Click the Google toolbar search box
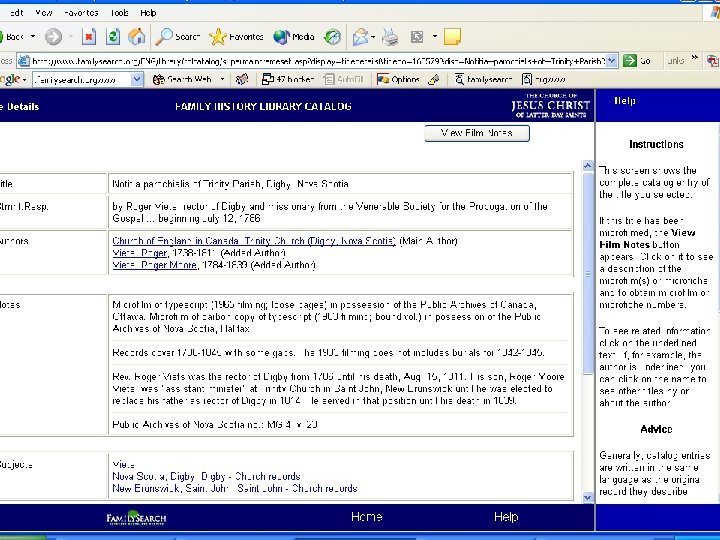 tap(81, 80)
